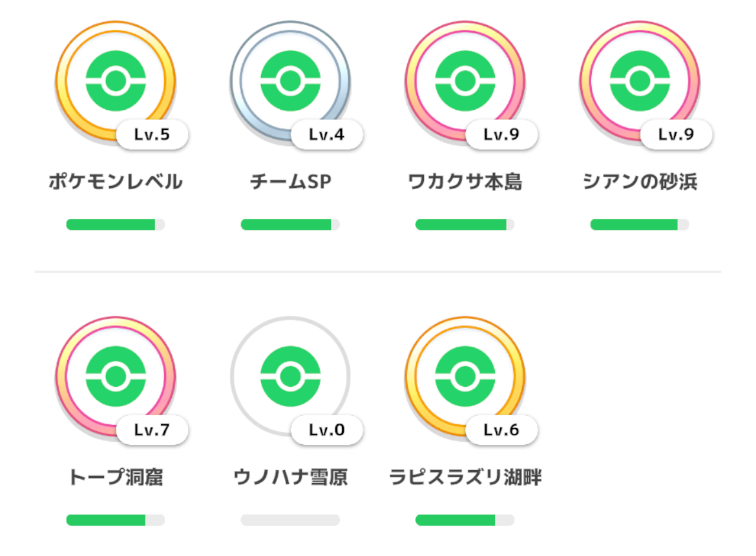Tap the トープ洞窟 badge icon
This screenshot has height=556, width=756.
[116, 376]
